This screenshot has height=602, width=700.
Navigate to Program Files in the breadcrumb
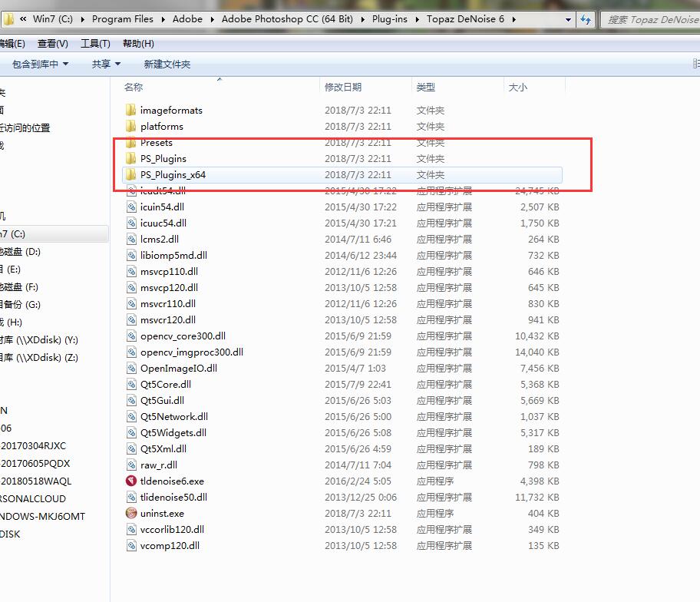coord(122,19)
